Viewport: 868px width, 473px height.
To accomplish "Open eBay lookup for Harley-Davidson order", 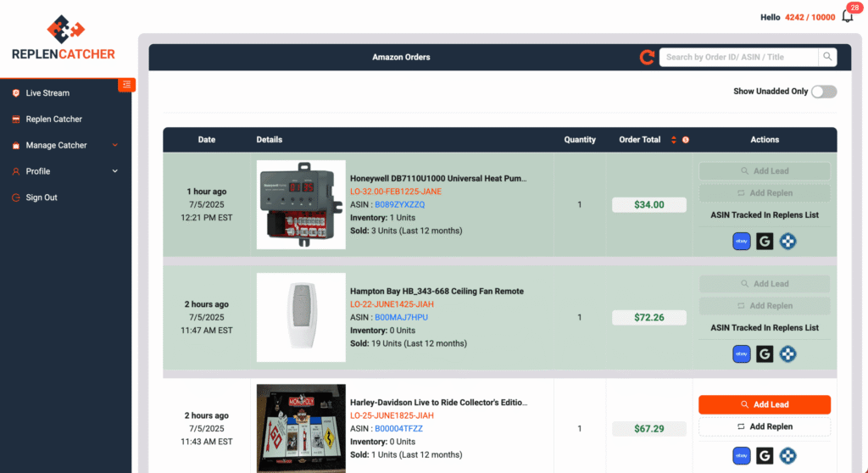I will point(742,455).
